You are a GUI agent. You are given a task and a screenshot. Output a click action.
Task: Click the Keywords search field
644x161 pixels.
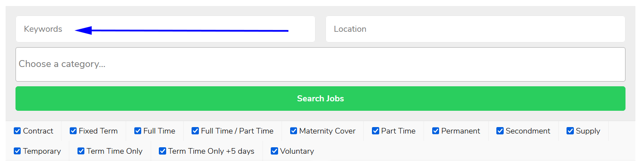click(165, 29)
